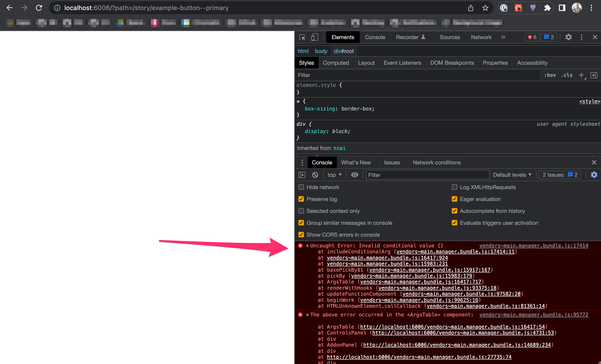Expand the Uncaught Error stack trace triangle
The width and height of the screenshot is (601, 364).
coord(307,246)
